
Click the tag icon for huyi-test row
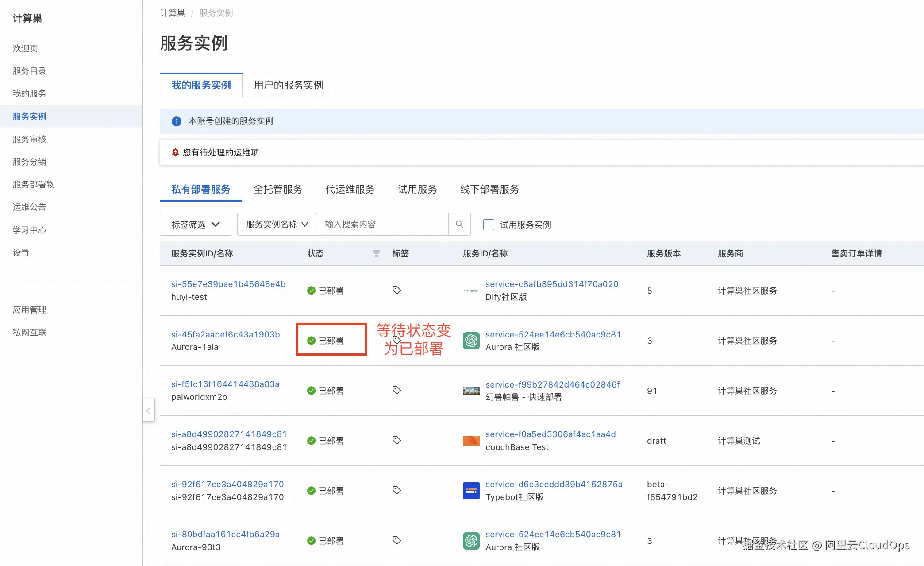pyautogui.click(x=397, y=291)
